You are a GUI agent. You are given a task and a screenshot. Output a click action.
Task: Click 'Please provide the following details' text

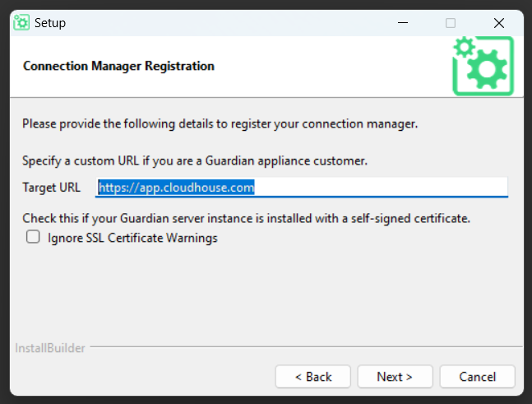220,124
